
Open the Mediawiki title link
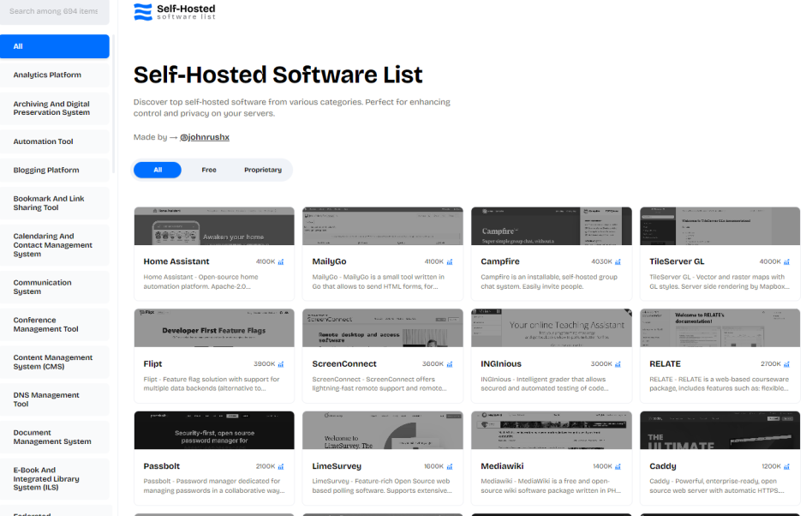coord(502,466)
